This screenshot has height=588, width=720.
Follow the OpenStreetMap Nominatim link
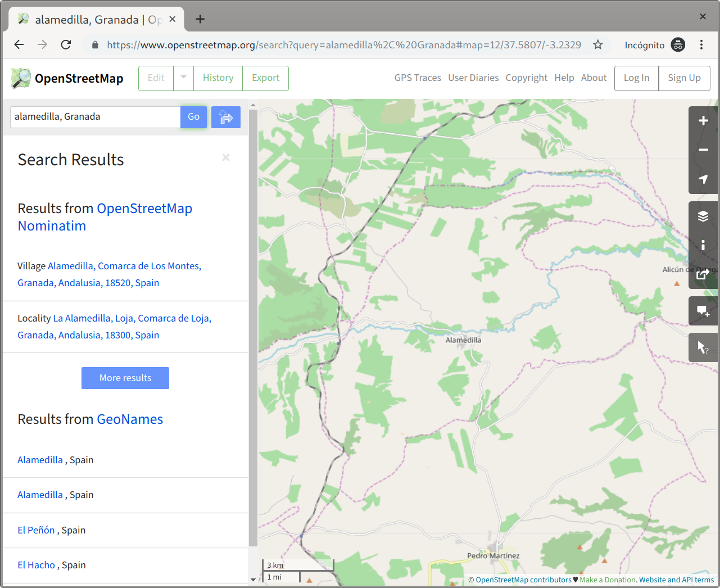tap(105, 217)
